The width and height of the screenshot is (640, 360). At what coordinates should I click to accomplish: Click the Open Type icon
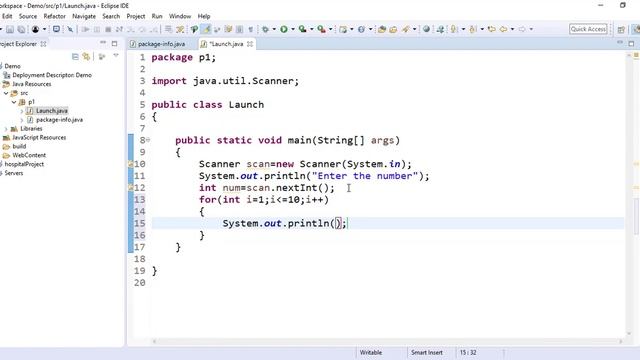(382, 29)
